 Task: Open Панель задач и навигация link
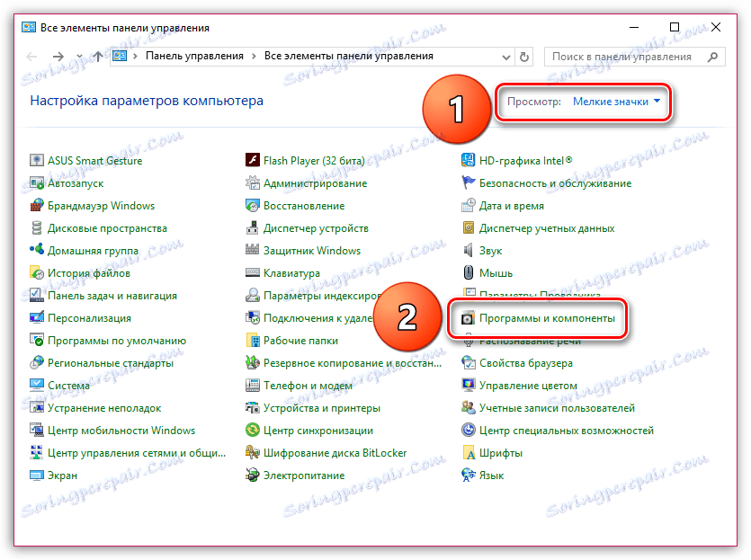point(112,296)
